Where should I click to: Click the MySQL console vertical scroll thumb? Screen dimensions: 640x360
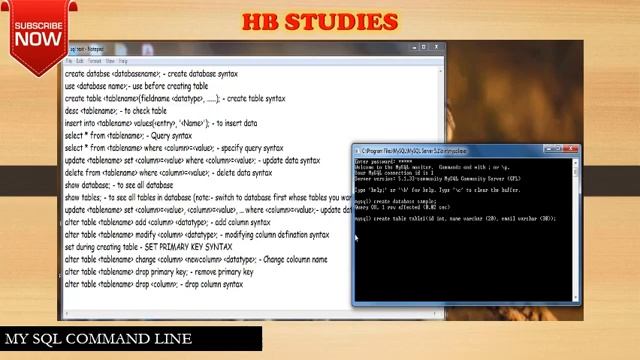[x=576, y=172]
